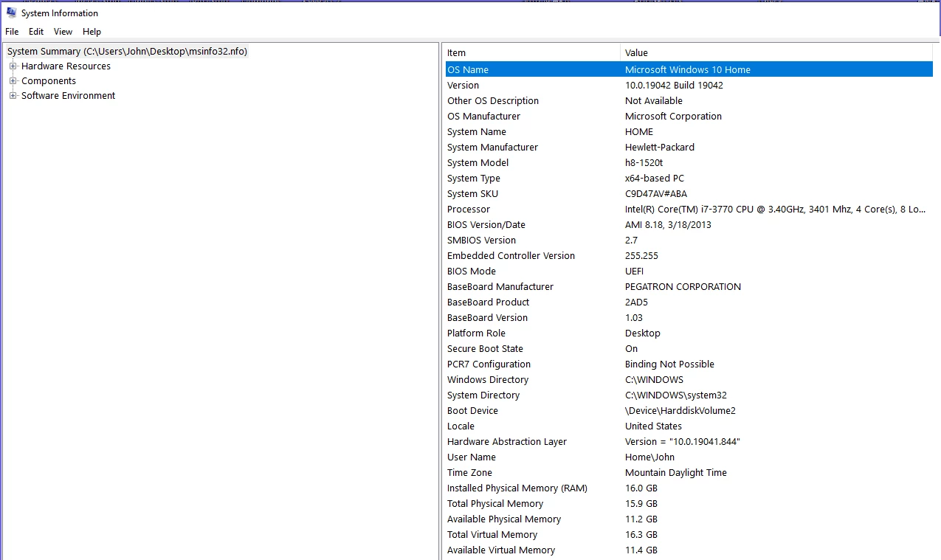Screen dimensions: 941x560
Task: Select the OS Manufacturer row
Action: (689, 116)
